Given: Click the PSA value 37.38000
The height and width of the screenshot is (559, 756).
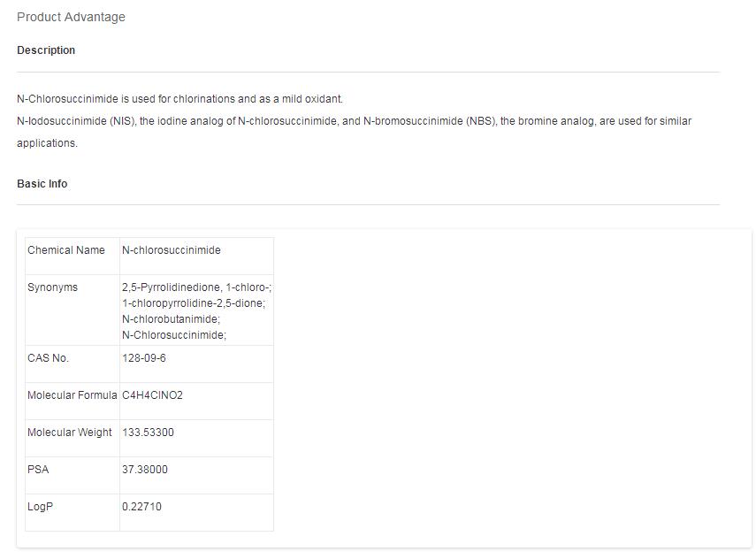Looking at the screenshot, I should (144, 470).
